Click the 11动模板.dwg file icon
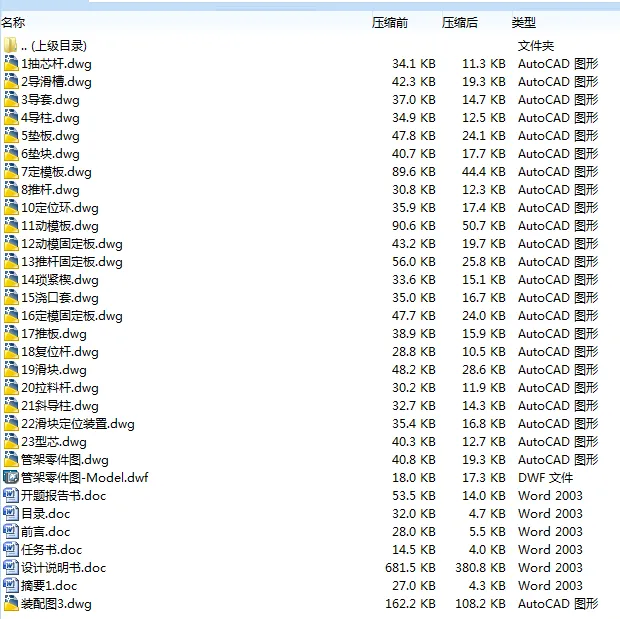The width and height of the screenshot is (620, 619). 11,225
